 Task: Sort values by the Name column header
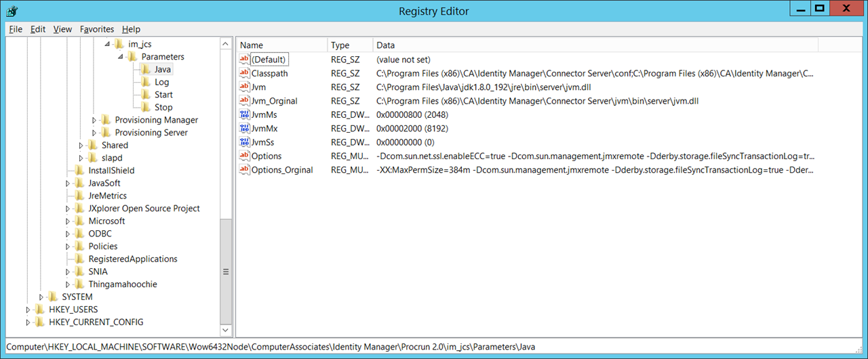pyautogui.click(x=281, y=45)
